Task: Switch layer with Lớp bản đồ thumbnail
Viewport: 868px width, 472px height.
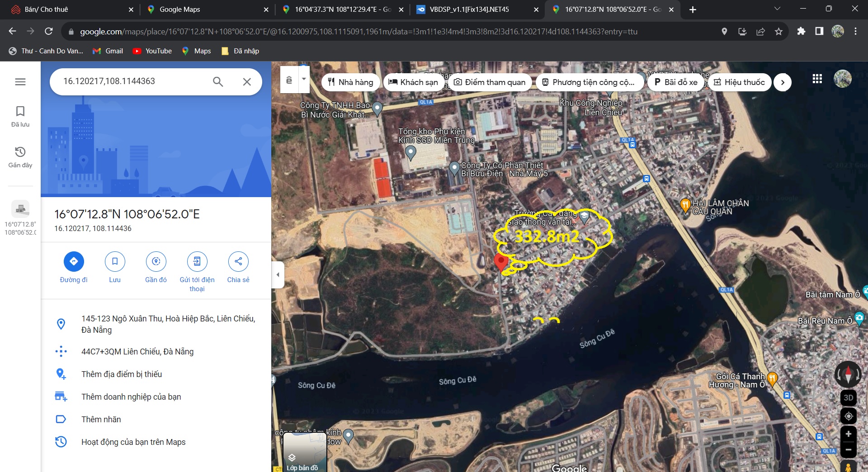Action: pos(304,452)
